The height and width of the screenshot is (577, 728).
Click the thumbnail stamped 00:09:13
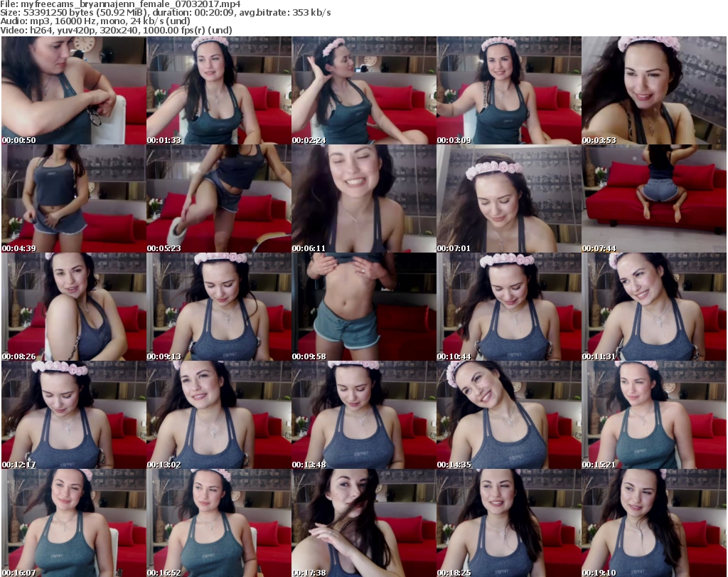[219, 307]
